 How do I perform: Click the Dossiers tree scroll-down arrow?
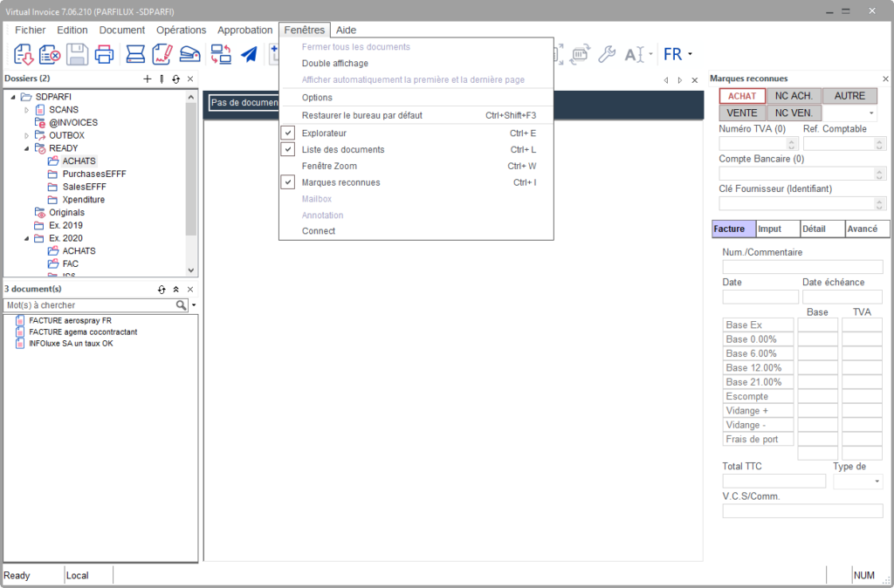click(191, 270)
